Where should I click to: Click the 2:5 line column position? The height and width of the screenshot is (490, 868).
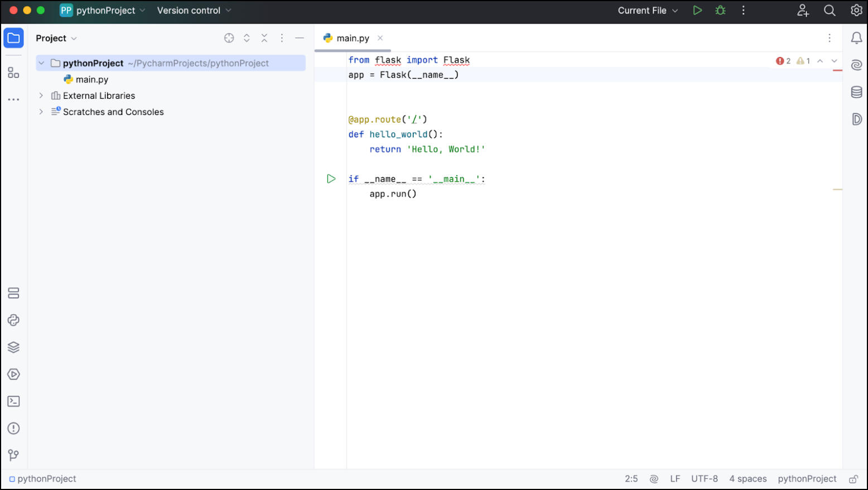click(x=631, y=479)
